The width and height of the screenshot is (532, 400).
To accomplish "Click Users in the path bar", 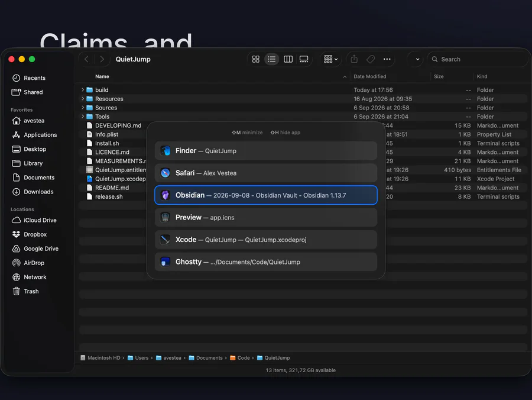I will pyautogui.click(x=138, y=358).
